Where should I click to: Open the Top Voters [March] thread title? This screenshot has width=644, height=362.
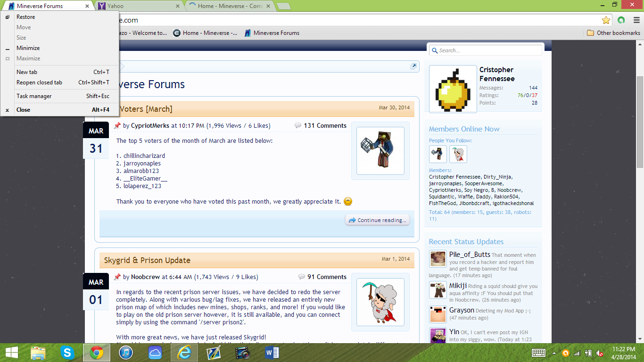click(146, 109)
